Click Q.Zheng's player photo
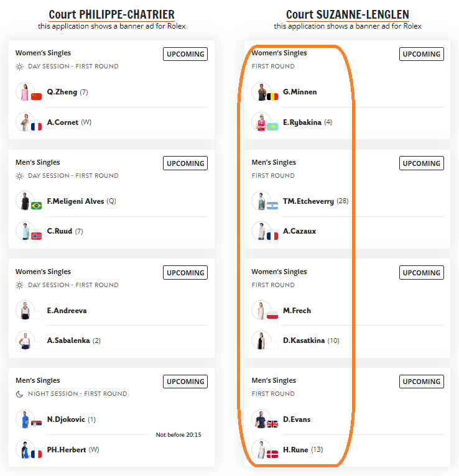The width and height of the screenshot is (459, 476). pos(25,91)
